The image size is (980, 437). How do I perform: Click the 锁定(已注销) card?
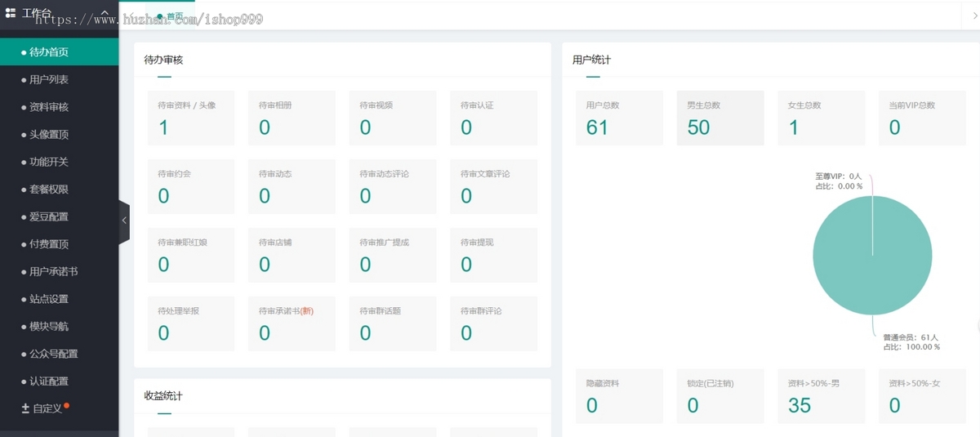point(720,396)
